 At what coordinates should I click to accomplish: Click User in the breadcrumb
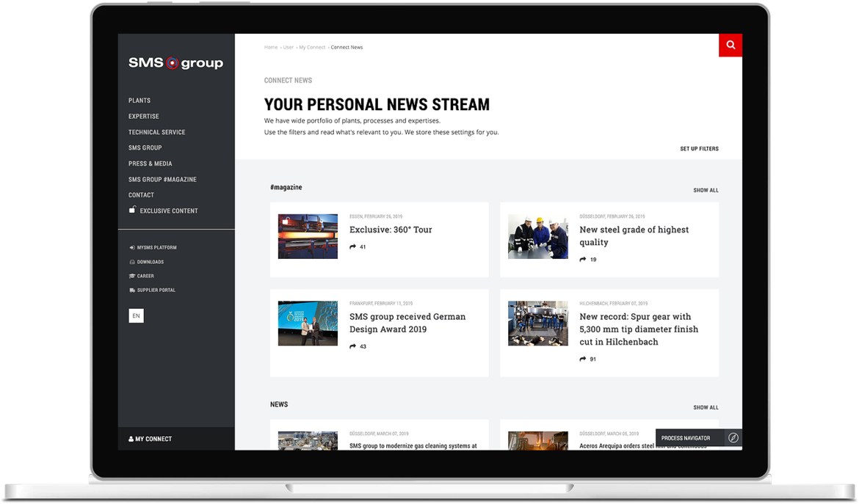[x=288, y=47]
